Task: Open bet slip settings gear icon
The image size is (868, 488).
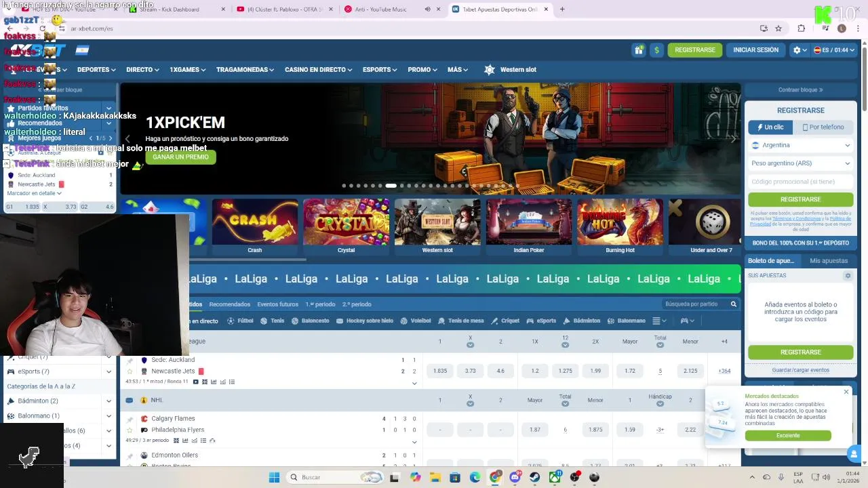Action: (848, 276)
